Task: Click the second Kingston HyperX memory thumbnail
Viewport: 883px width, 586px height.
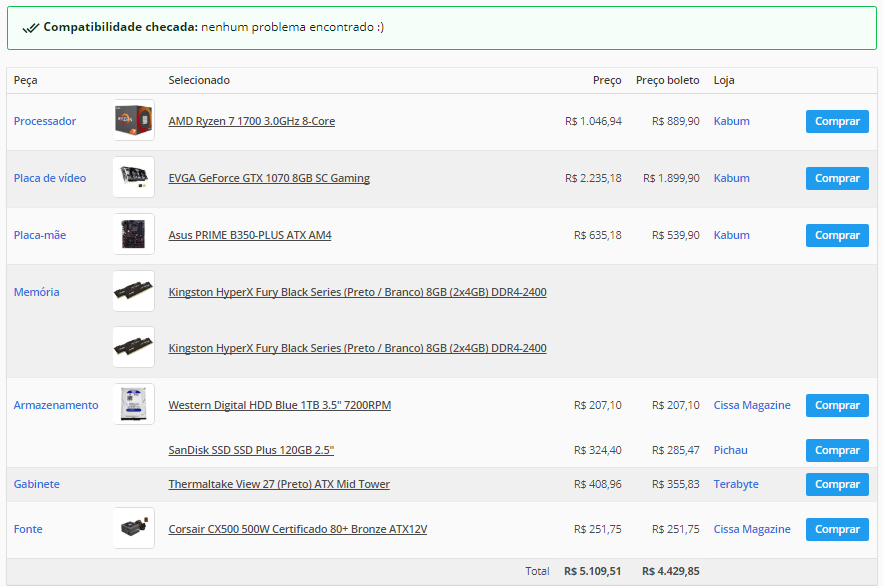Action: pyautogui.click(x=133, y=347)
